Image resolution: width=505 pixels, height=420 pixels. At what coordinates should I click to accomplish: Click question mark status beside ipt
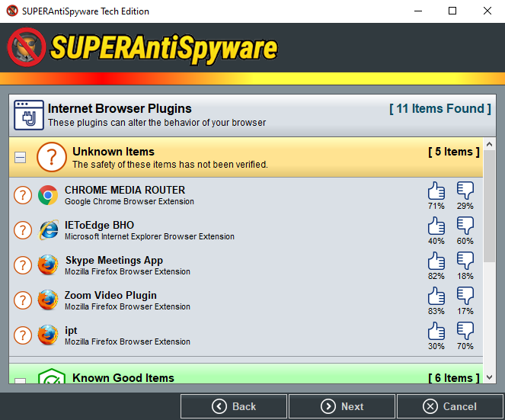24,335
